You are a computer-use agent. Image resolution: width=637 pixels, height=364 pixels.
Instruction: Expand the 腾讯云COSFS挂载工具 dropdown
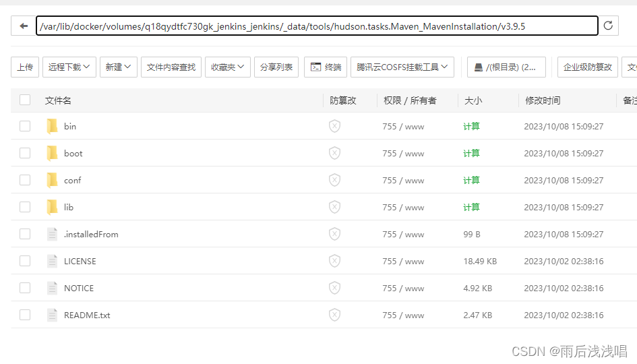[x=402, y=67]
